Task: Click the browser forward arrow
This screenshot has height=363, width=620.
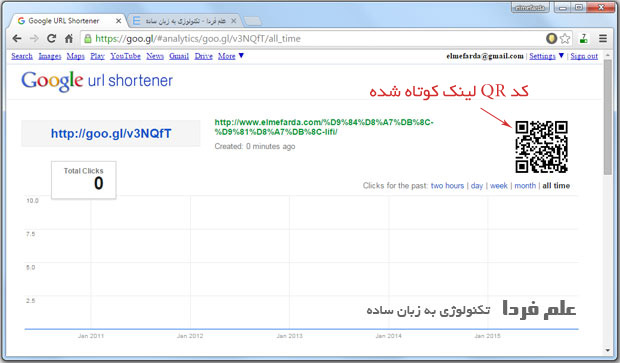Action: [x=34, y=38]
